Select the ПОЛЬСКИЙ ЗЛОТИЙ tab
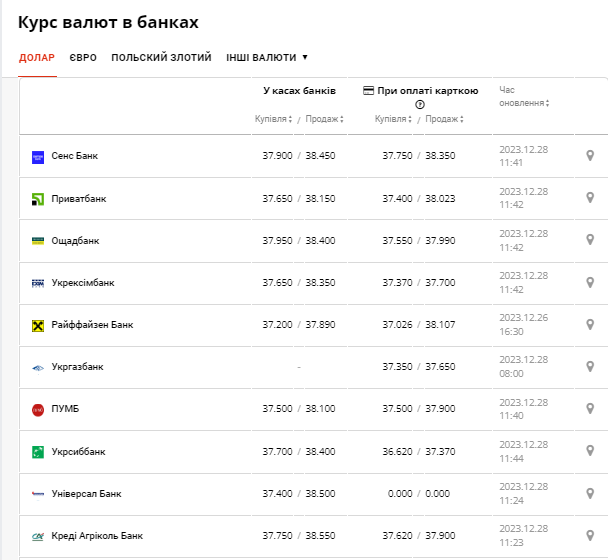608x560 pixels. pos(161,58)
